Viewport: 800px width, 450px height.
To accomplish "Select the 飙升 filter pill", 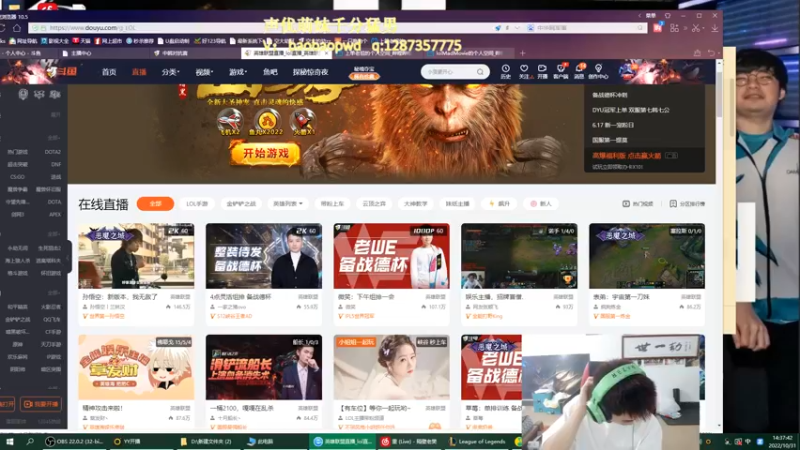I will click(499, 204).
